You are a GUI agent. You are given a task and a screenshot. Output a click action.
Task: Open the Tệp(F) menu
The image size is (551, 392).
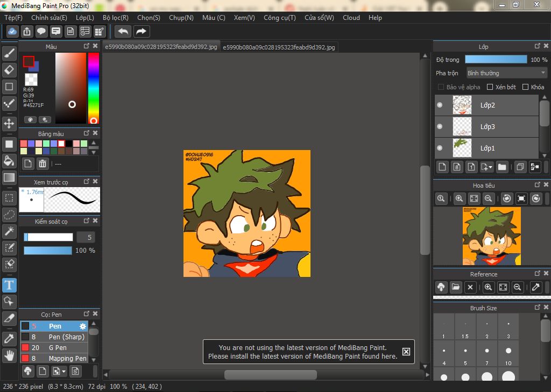(x=13, y=18)
